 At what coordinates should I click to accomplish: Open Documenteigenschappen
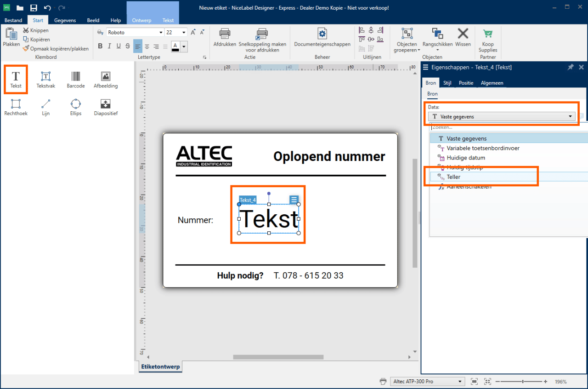[x=322, y=37]
